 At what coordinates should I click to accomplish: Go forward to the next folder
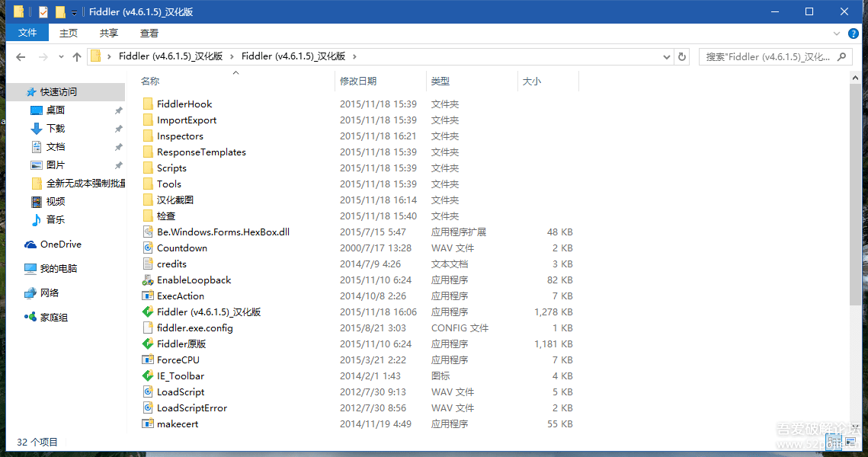click(43, 57)
